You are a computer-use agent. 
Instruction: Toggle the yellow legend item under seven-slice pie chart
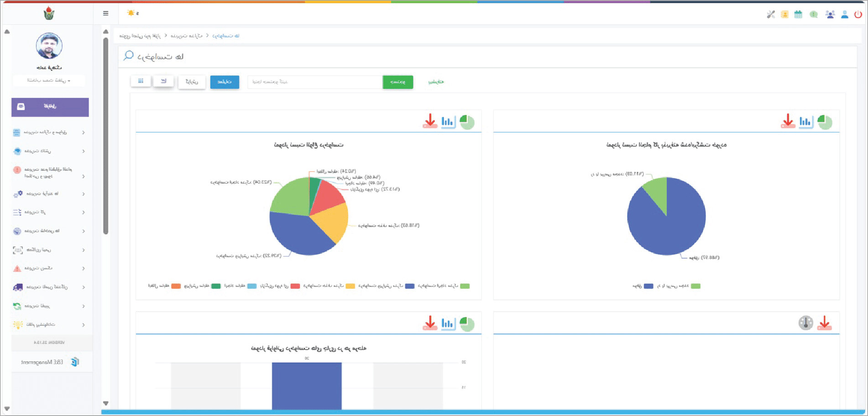(350, 286)
